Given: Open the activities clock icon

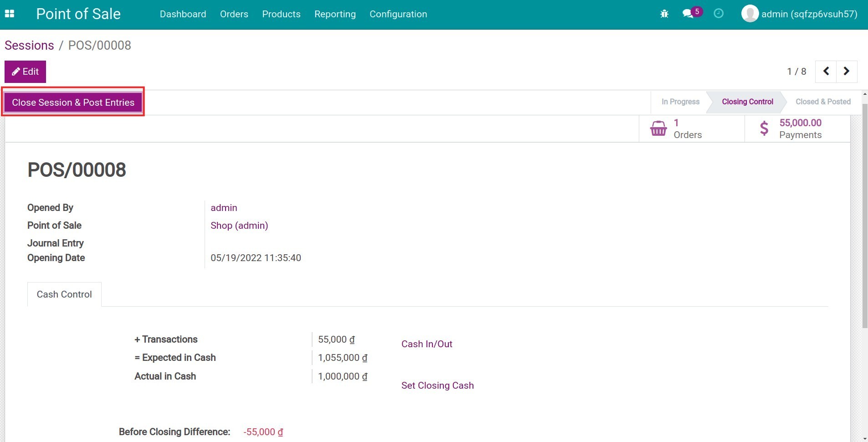Looking at the screenshot, I should click(719, 14).
